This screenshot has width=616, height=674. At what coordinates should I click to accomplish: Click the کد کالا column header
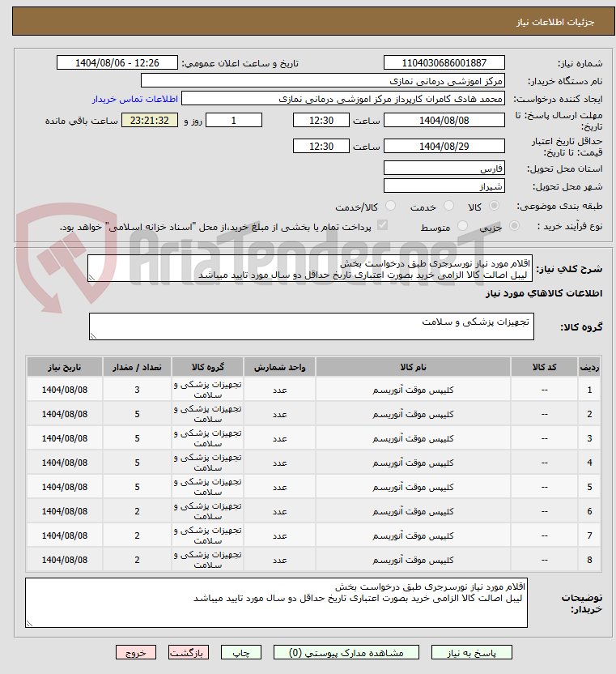pyautogui.click(x=544, y=367)
